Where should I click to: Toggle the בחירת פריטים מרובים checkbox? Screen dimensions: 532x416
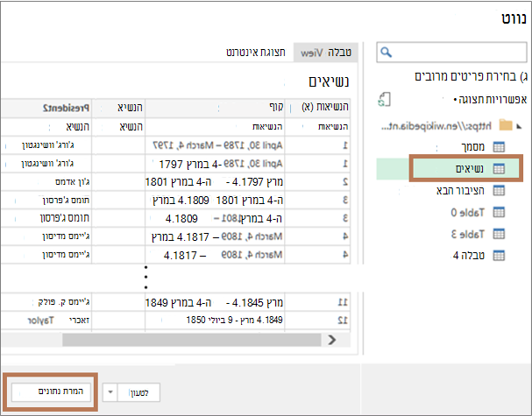524,76
